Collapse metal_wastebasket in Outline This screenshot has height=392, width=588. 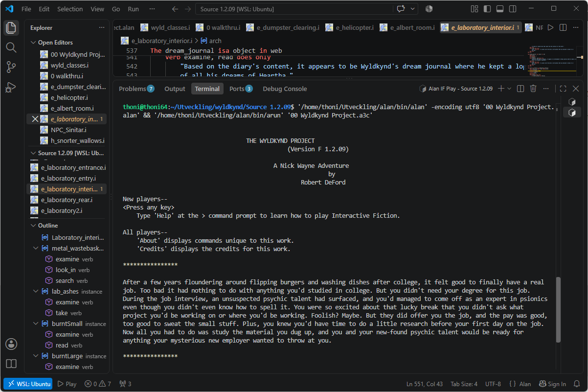coord(36,248)
